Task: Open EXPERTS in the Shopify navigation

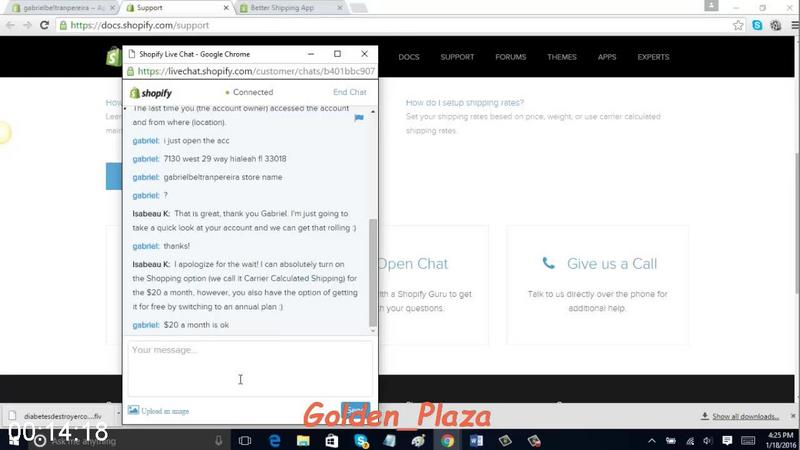Action: [x=653, y=57]
